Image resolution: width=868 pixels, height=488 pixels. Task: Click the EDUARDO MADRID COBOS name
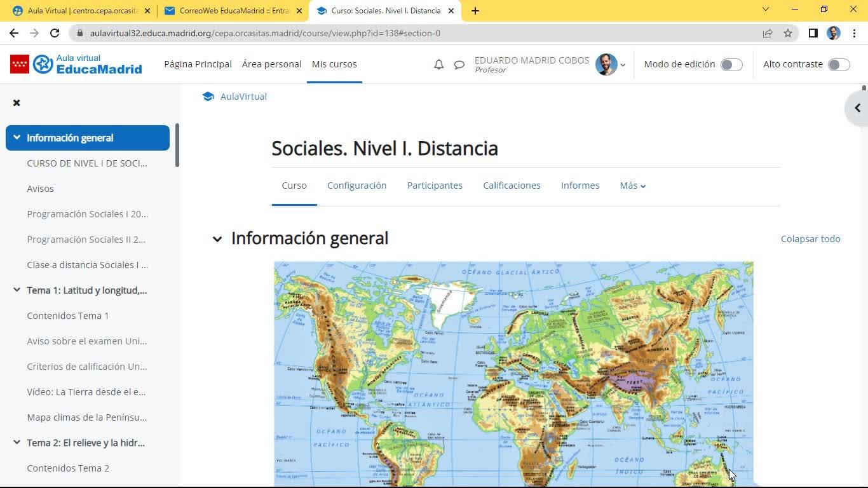tap(532, 60)
